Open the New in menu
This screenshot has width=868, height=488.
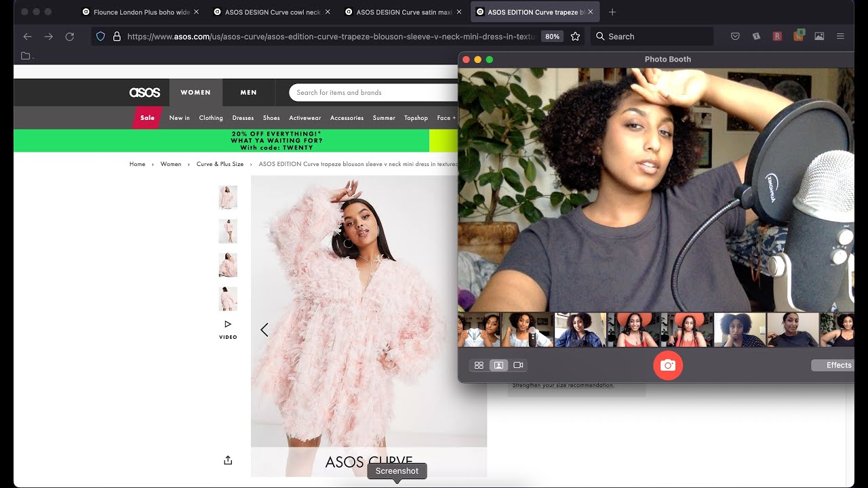coord(180,118)
